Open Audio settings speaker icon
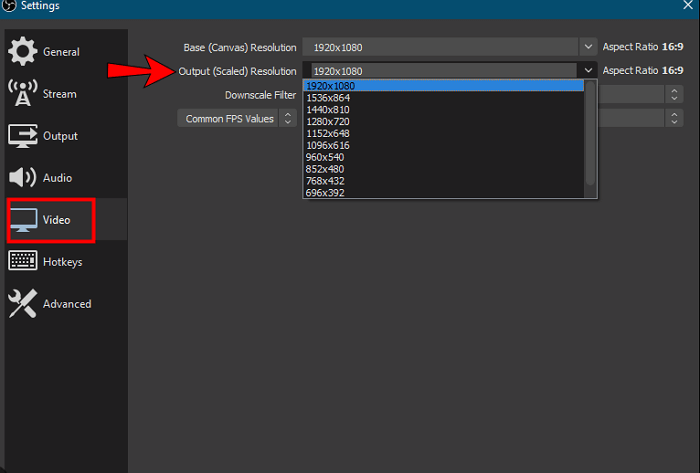 tap(22, 178)
